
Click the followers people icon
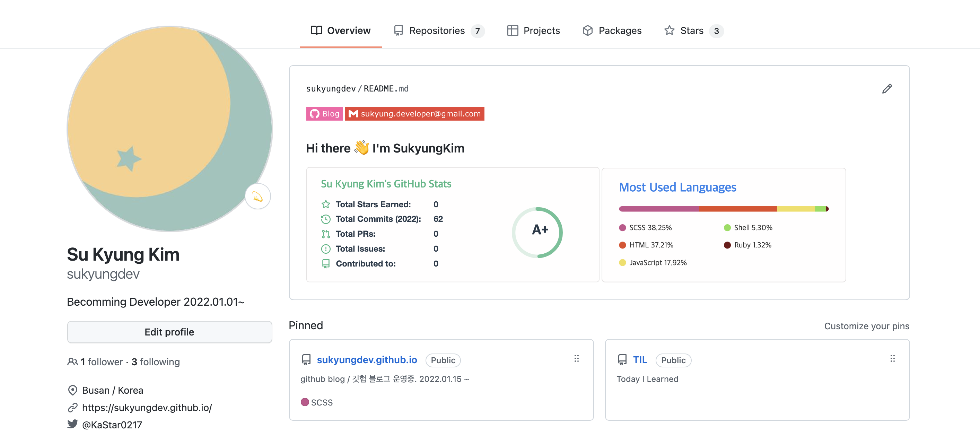[72, 362]
